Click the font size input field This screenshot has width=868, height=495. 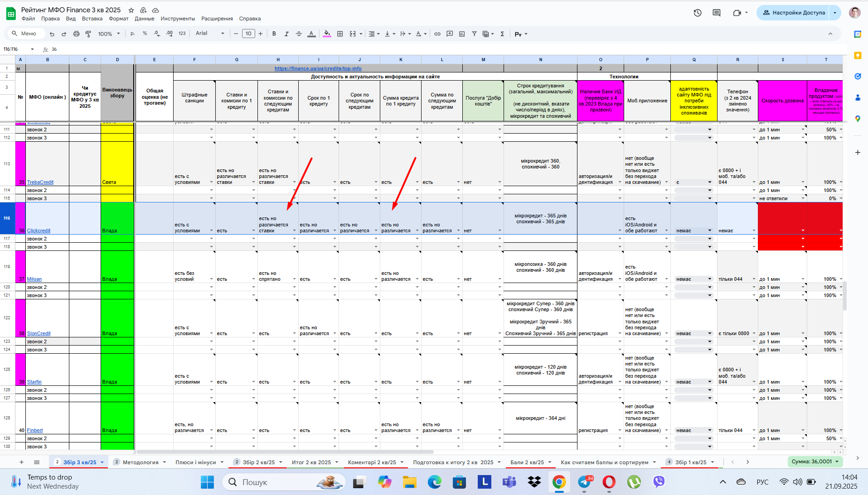point(248,34)
